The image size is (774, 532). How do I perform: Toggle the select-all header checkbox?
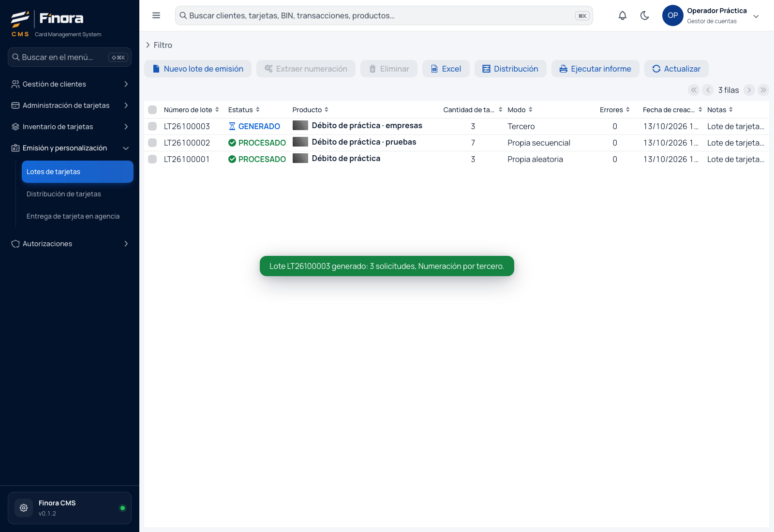point(152,110)
